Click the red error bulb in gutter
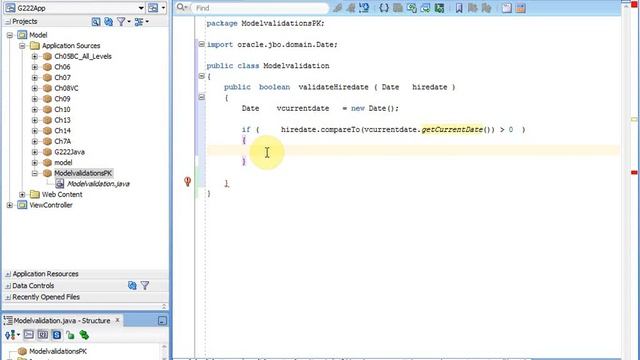 (x=187, y=182)
